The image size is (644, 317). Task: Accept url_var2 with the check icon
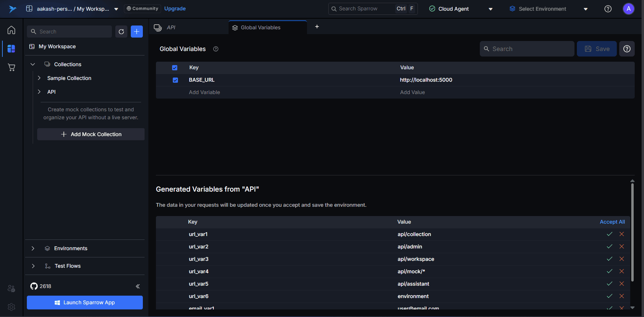pos(609,246)
